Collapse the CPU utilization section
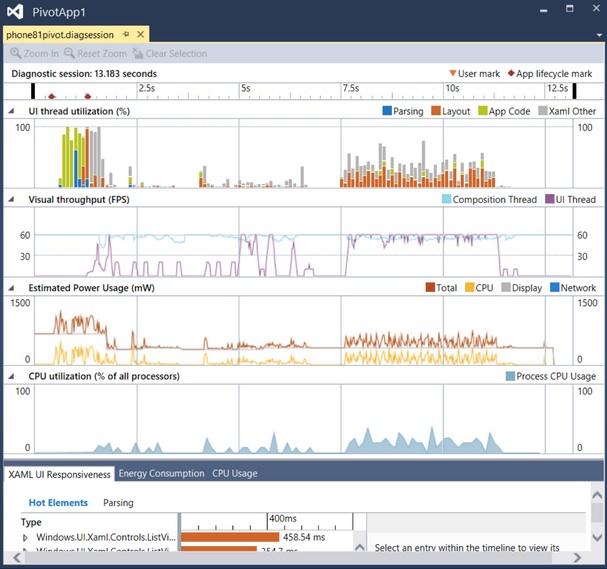This screenshot has width=607, height=569. pos(13,376)
